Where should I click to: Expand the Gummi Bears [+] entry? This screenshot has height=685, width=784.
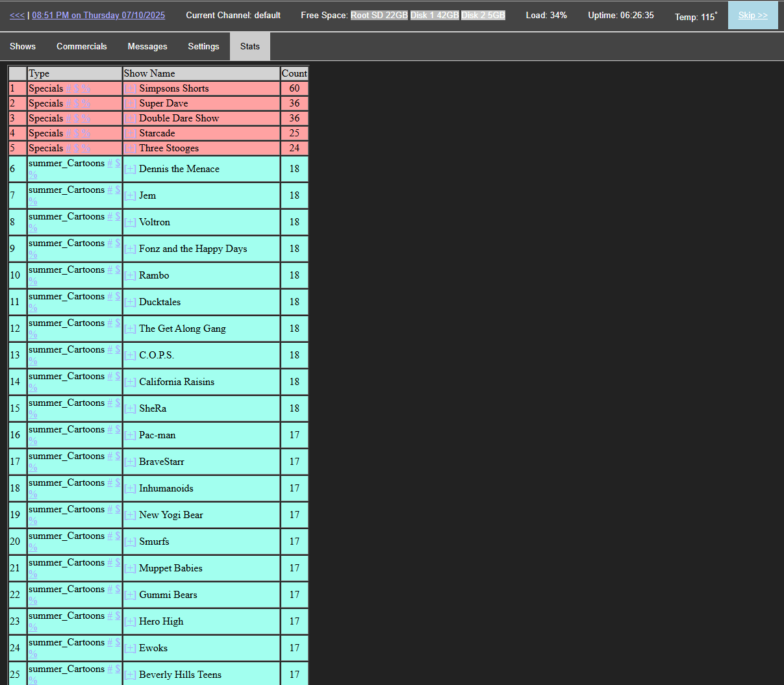pyautogui.click(x=131, y=595)
